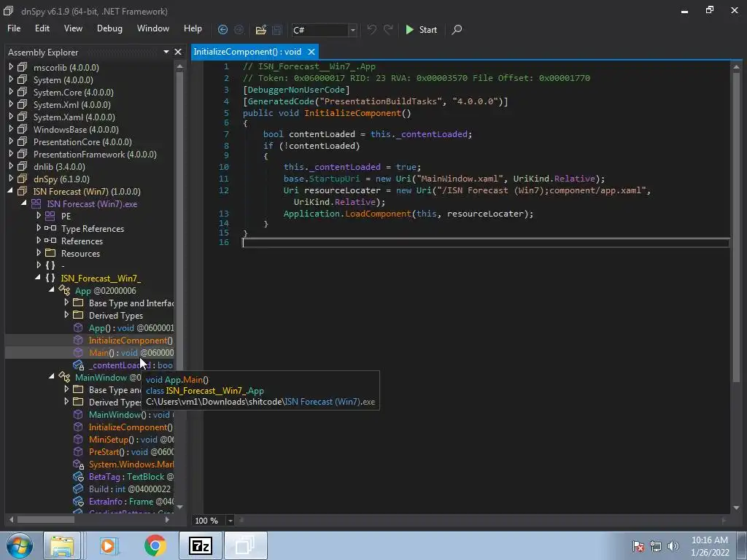
Task: Expand the PresentationFramework assembly node
Action: tap(11, 154)
